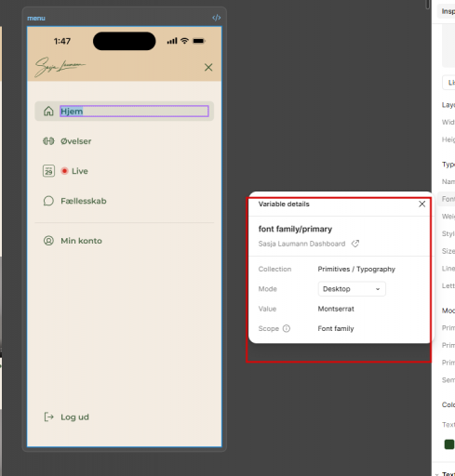
Task: Click the Wi-Fi icon in phone status bar
Action: 184,41
